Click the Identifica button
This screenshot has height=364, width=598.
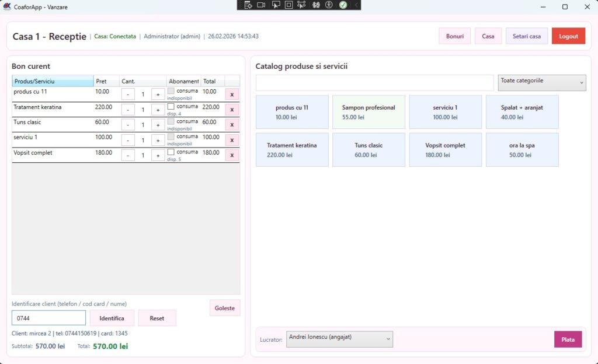tap(112, 318)
